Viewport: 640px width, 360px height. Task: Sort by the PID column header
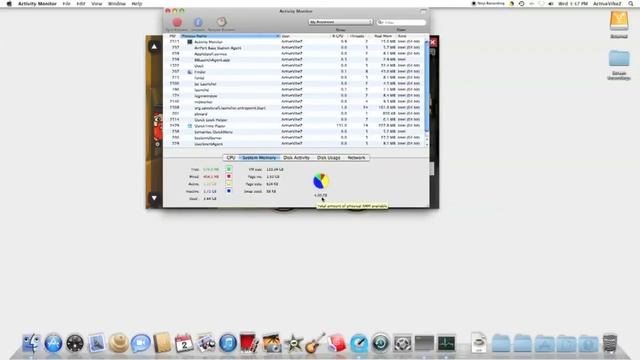coord(173,36)
